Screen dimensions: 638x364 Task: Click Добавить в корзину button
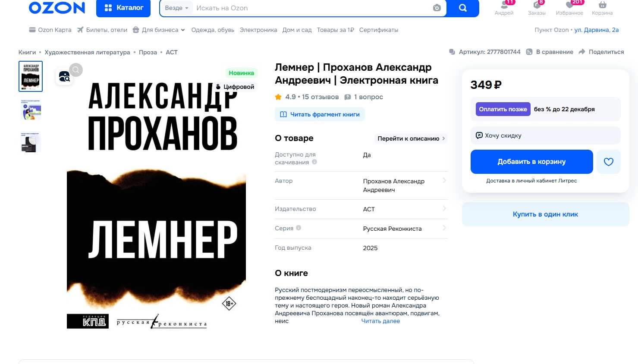531,162
